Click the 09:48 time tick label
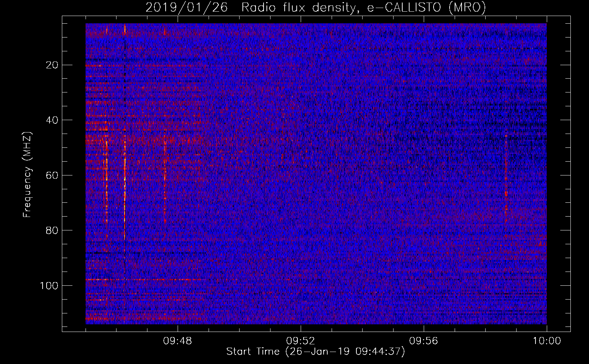 coord(178,341)
